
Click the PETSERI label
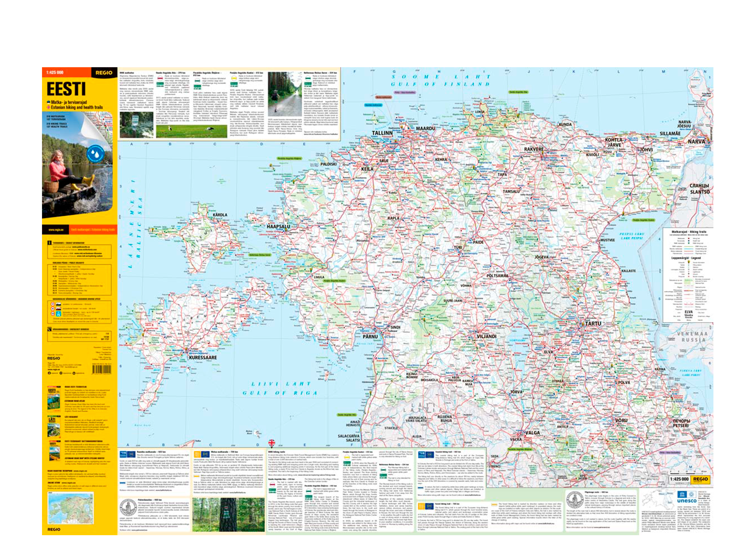(x=681, y=426)
